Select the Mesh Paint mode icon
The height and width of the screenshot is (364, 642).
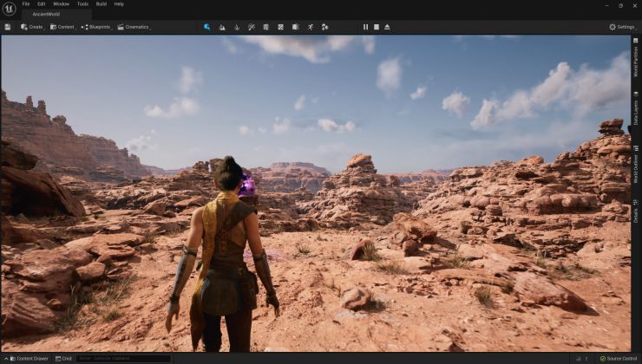point(252,27)
